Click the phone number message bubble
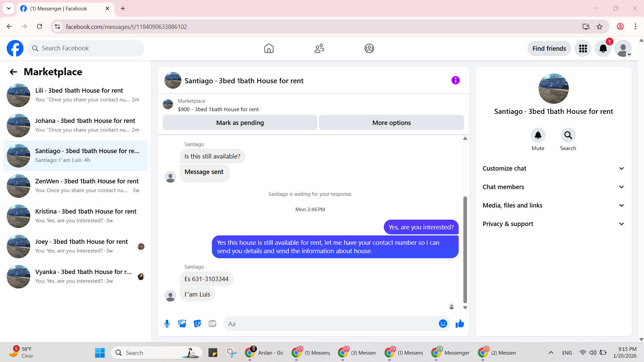The height and width of the screenshot is (362, 644). (206, 279)
